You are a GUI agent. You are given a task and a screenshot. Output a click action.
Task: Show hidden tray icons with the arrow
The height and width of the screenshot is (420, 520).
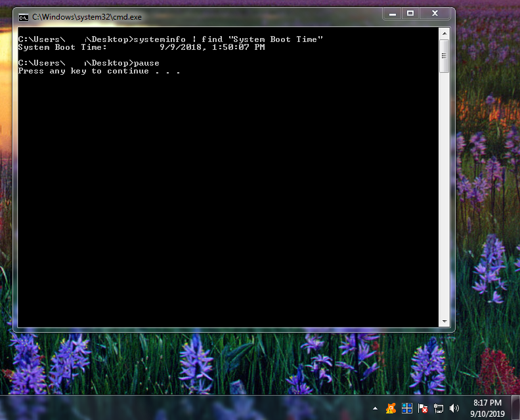375,408
